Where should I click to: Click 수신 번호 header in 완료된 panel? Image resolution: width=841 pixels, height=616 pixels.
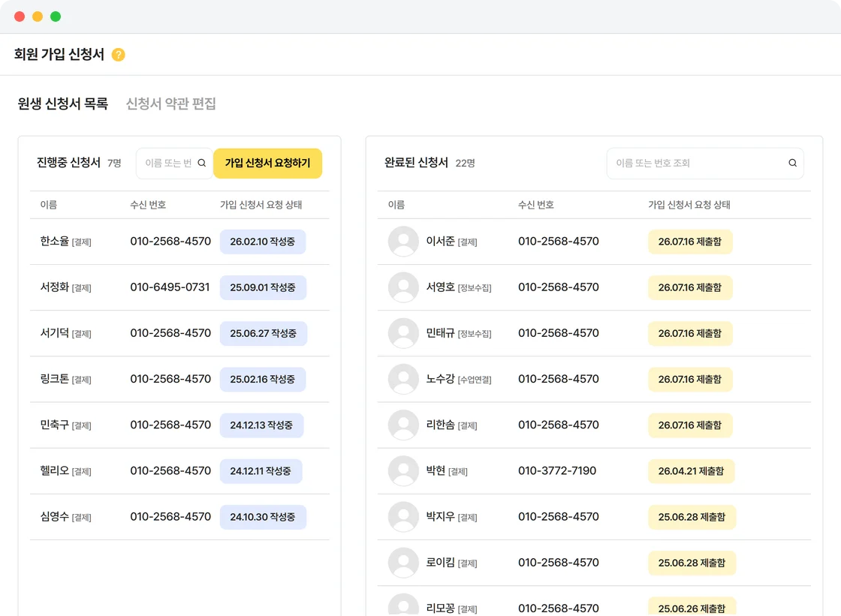(x=536, y=205)
